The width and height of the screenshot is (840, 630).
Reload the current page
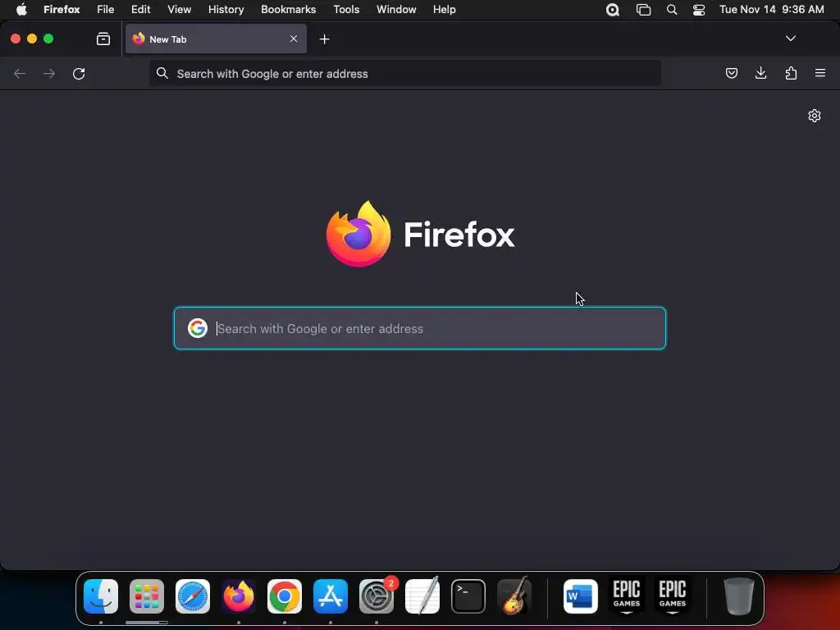pos(79,73)
